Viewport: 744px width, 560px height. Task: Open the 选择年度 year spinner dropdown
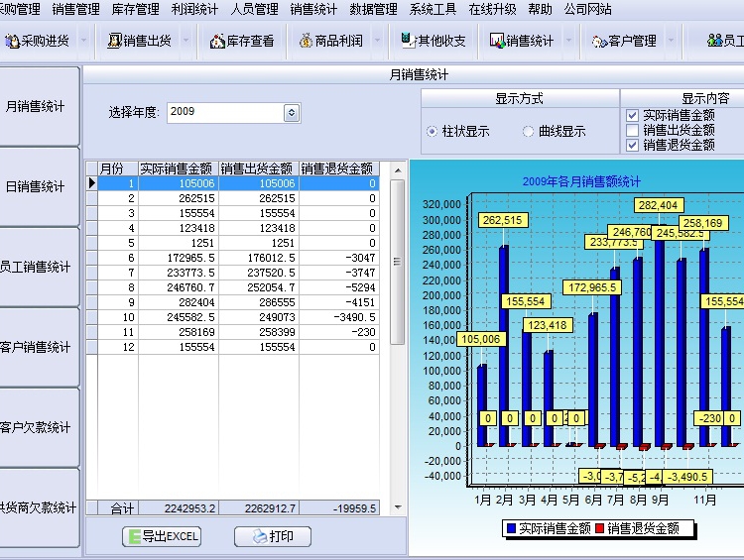tap(292, 113)
